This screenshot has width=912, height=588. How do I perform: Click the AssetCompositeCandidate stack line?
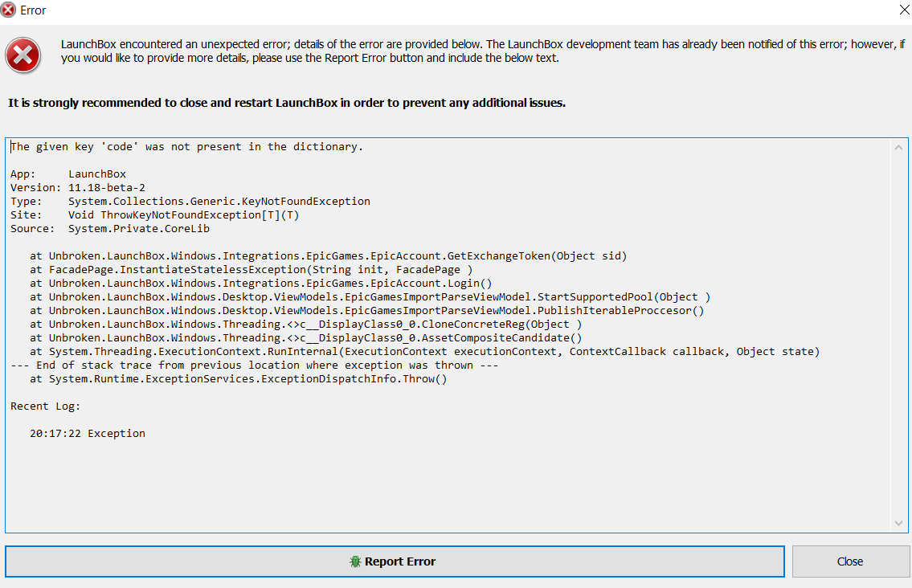[306, 338]
